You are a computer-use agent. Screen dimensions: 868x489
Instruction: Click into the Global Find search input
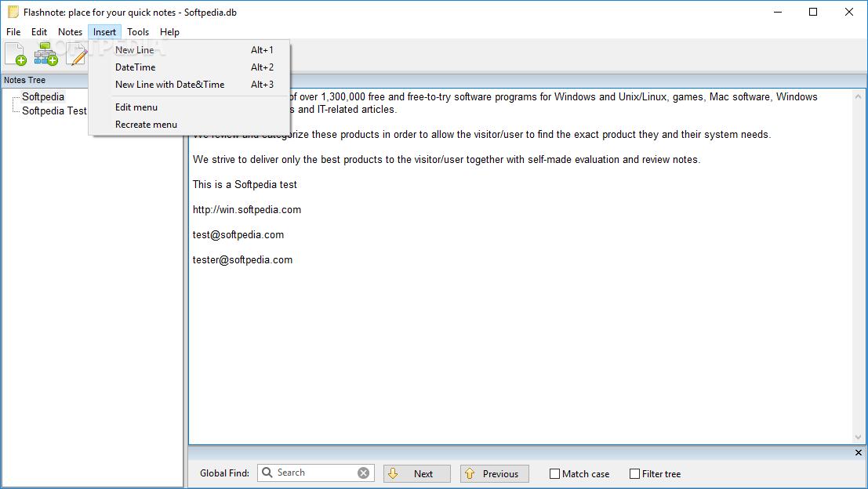click(316, 473)
